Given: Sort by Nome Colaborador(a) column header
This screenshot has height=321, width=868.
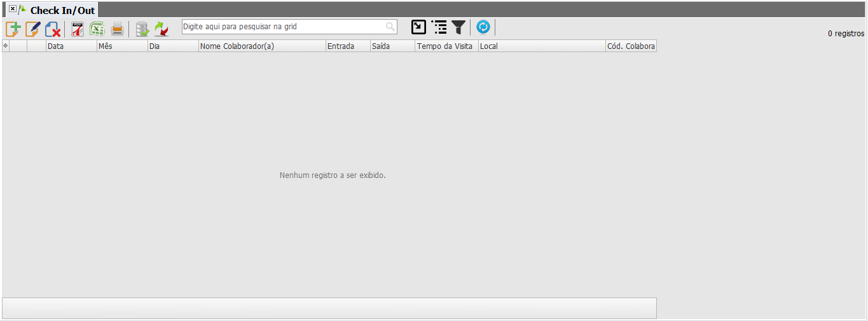Looking at the screenshot, I should tap(261, 46).
